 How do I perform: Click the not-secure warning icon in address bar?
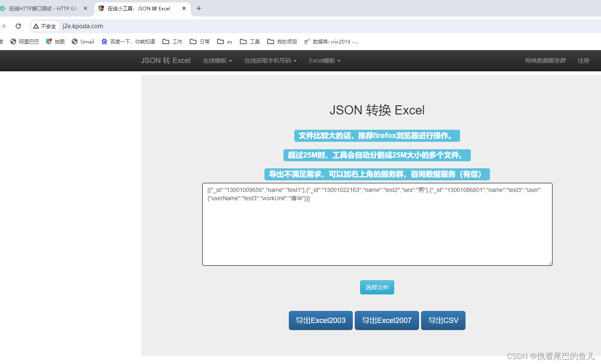tap(36, 26)
